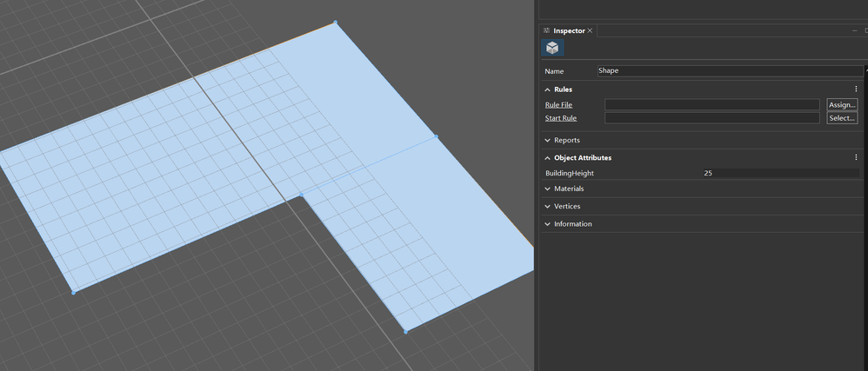Open the Object Attributes three-dot menu
The image size is (868, 371).
point(856,157)
